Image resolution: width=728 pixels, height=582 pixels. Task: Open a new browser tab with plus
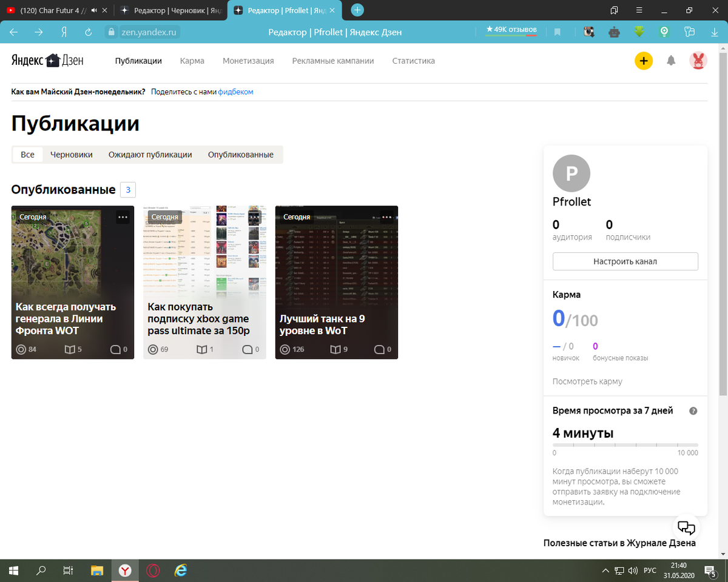click(358, 10)
